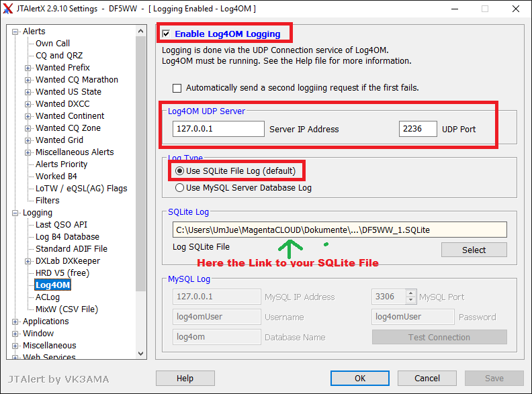532x394 pixels.
Task: Toggle Enable Log4OM Logging checkbox
Action: 167,34
